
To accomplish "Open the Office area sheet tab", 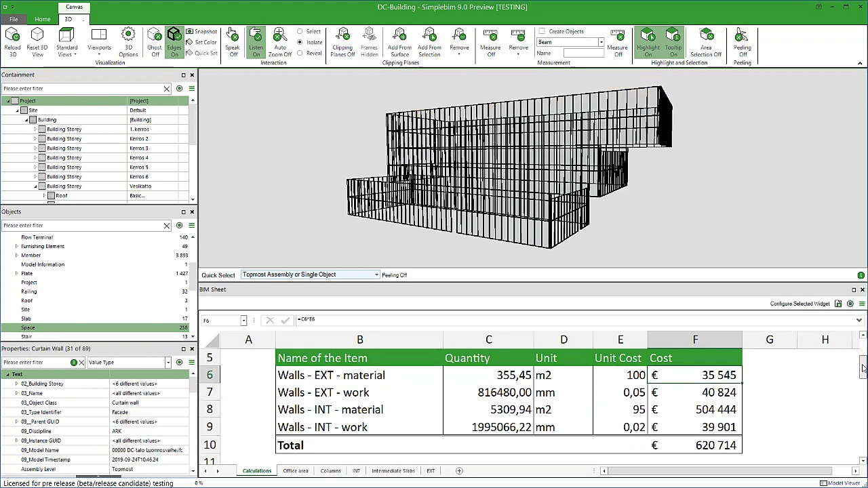I will [295, 470].
